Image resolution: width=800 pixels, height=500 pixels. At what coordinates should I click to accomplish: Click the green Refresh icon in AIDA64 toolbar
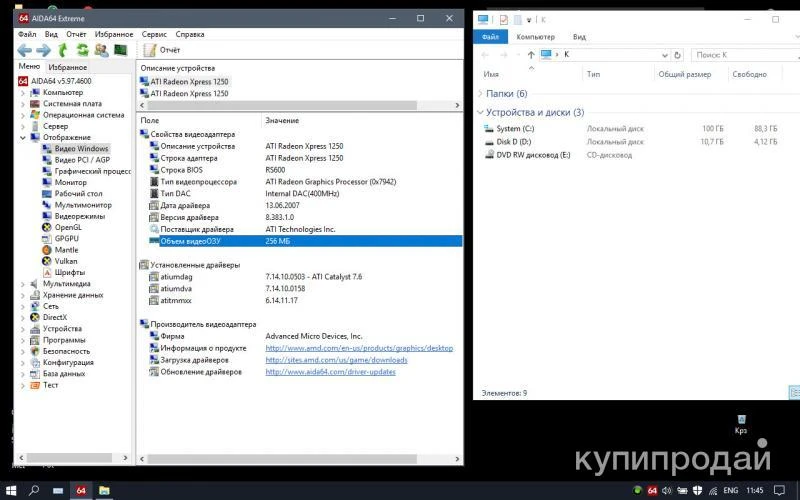pyautogui.click(x=82, y=50)
